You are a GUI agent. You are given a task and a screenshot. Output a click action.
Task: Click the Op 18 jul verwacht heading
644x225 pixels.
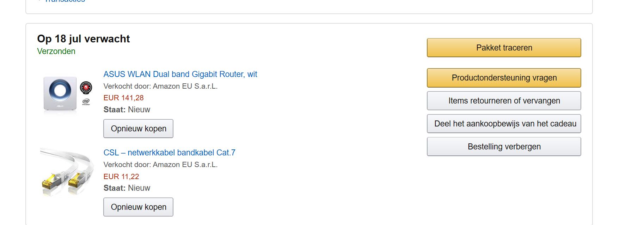pos(84,39)
